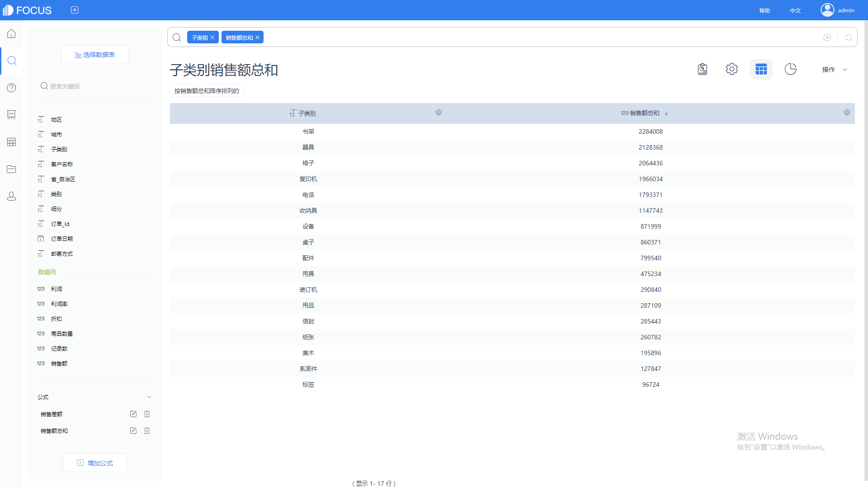Viewport: 868px width, 488px height.
Task: Remove the 子类别 search chip
Action: pyautogui.click(x=212, y=38)
